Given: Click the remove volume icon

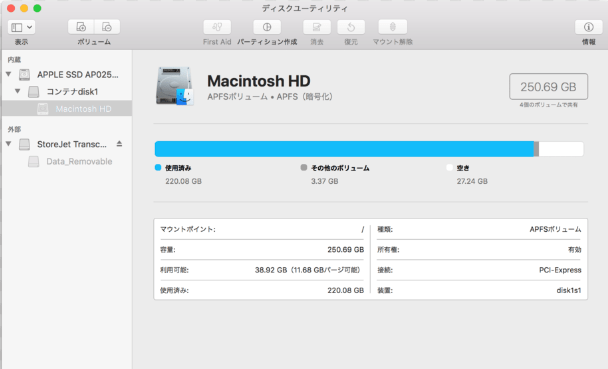Looking at the screenshot, I should click(107, 27).
